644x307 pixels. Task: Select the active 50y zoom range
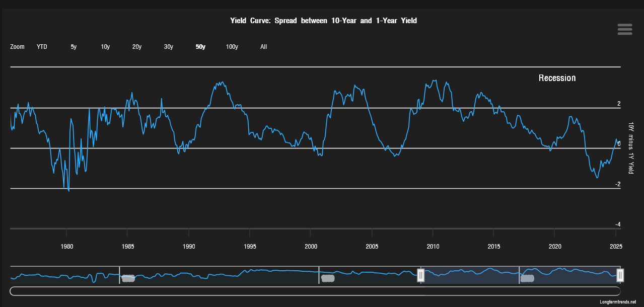(200, 47)
